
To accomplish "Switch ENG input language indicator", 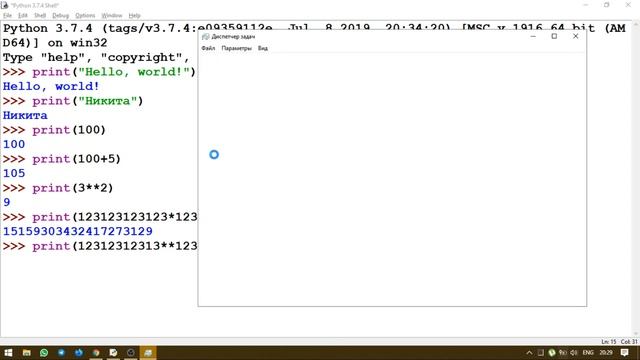I will [x=588, y=353].
